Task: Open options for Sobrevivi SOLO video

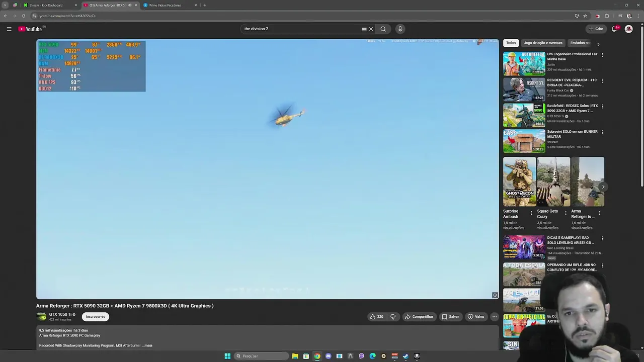Action: pos(602,132)
